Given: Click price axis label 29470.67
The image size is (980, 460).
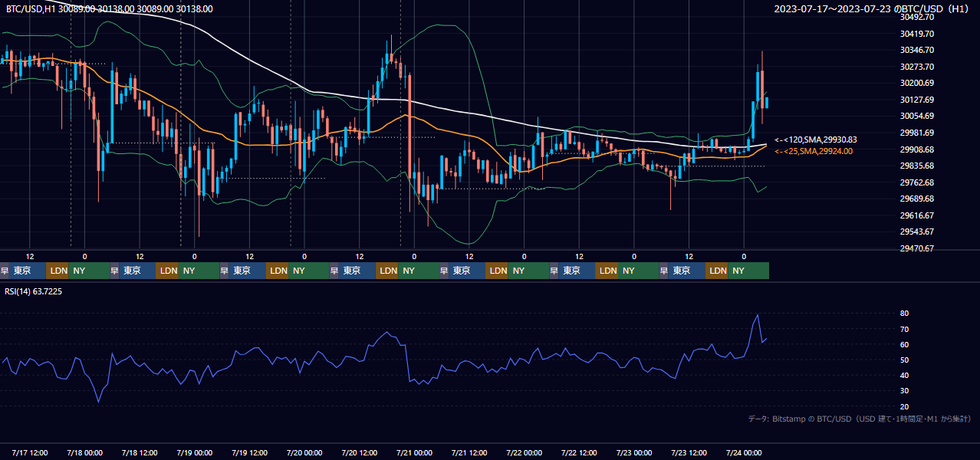Looking at the screenshot, I should 916,248.
